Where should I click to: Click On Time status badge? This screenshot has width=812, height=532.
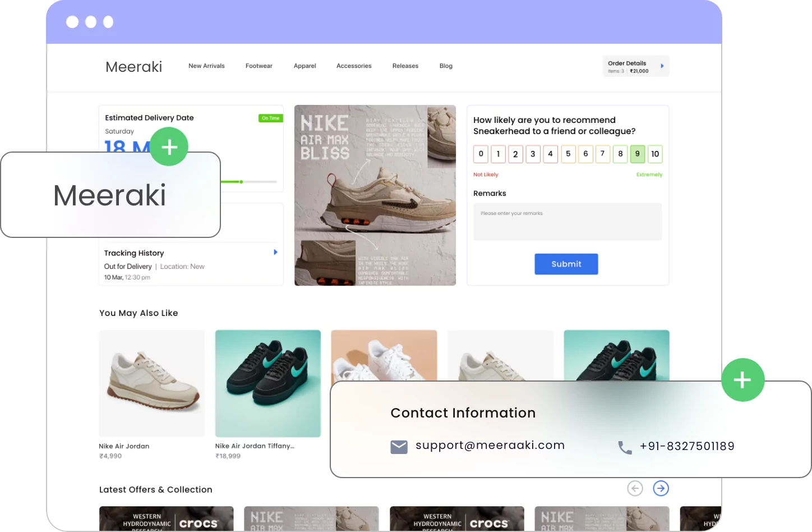(x=271, y=118)
